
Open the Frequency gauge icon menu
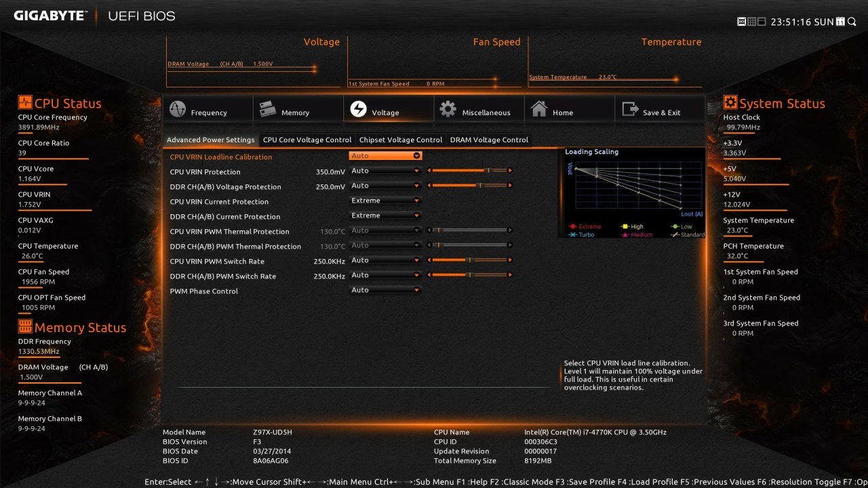(178, 109)
